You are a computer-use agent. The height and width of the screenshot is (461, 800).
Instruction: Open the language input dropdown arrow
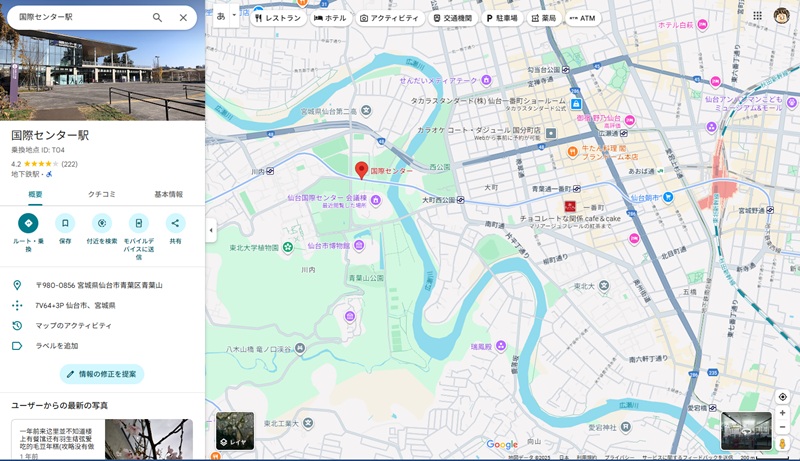pyautogui.click(x=234, y=16)
